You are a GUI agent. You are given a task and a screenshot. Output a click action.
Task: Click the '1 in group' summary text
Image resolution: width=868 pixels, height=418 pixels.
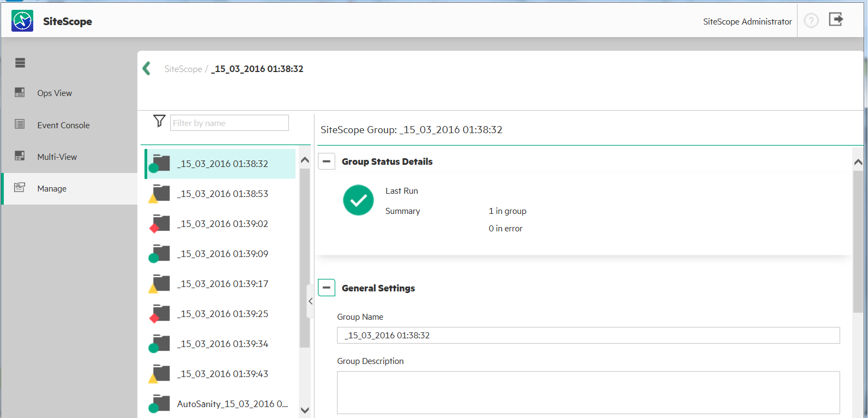[x=508, y=211]
